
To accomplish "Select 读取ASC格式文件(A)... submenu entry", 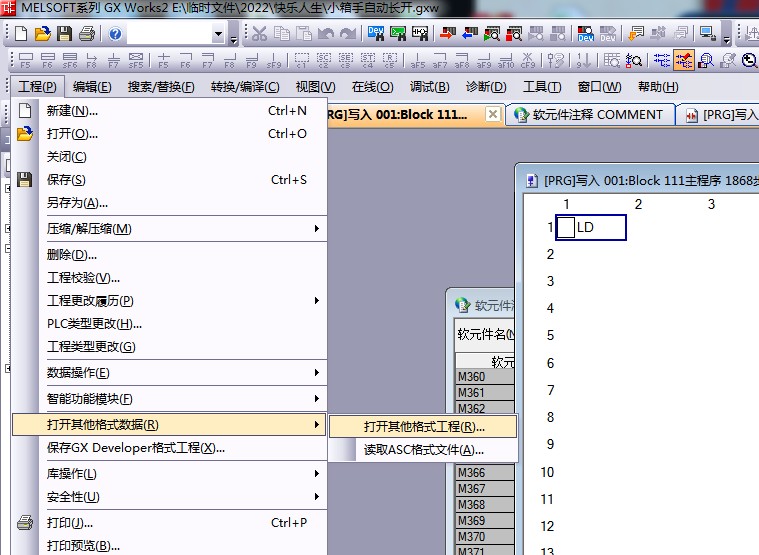I will (423, 450).
